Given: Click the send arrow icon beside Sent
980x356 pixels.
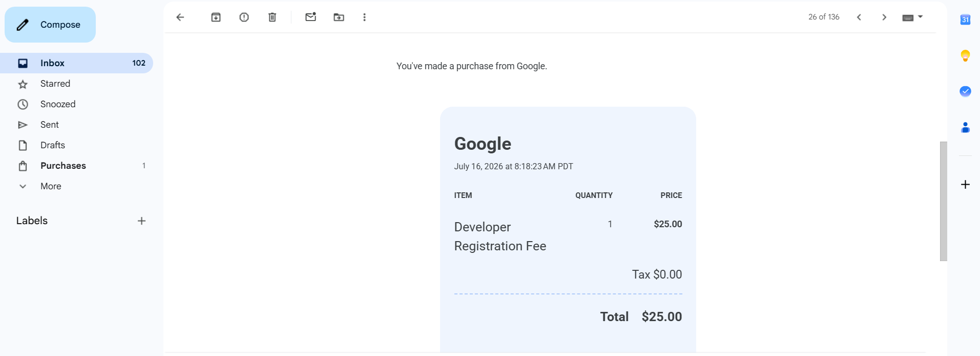Looking at the screenshot, I should [23, 125].
